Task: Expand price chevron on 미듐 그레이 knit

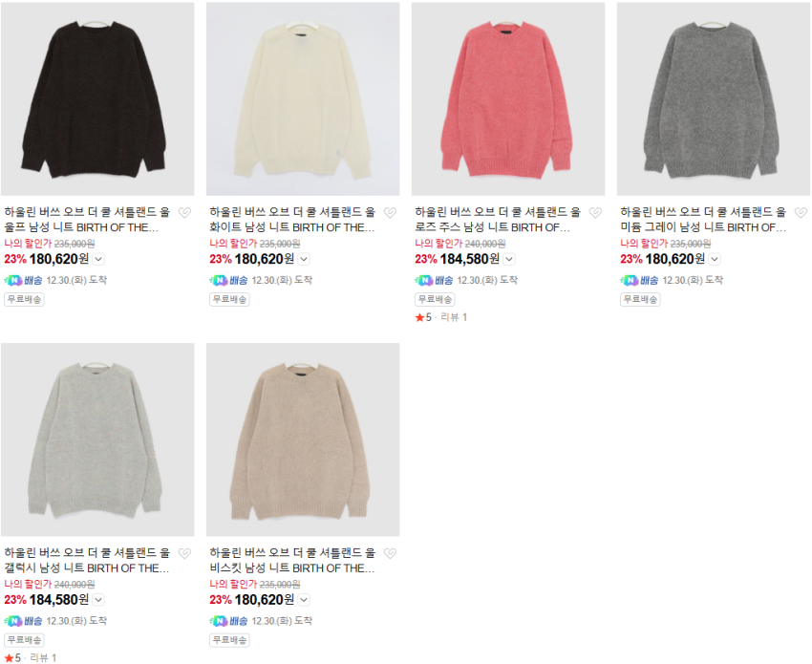Action: click(715, 259)
